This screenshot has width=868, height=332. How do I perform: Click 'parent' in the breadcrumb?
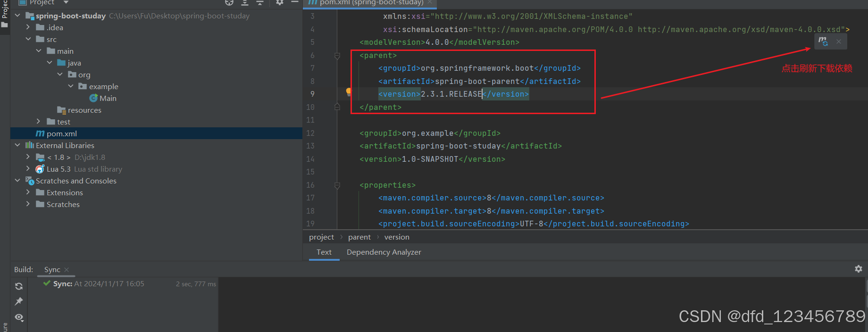pos(359,237)
